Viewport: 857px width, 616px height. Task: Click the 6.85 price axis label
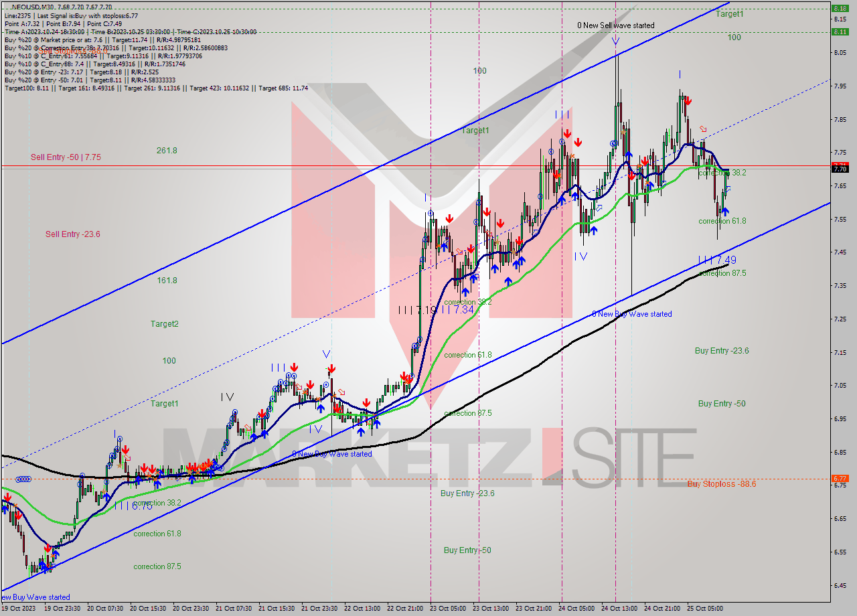[841, 453]
